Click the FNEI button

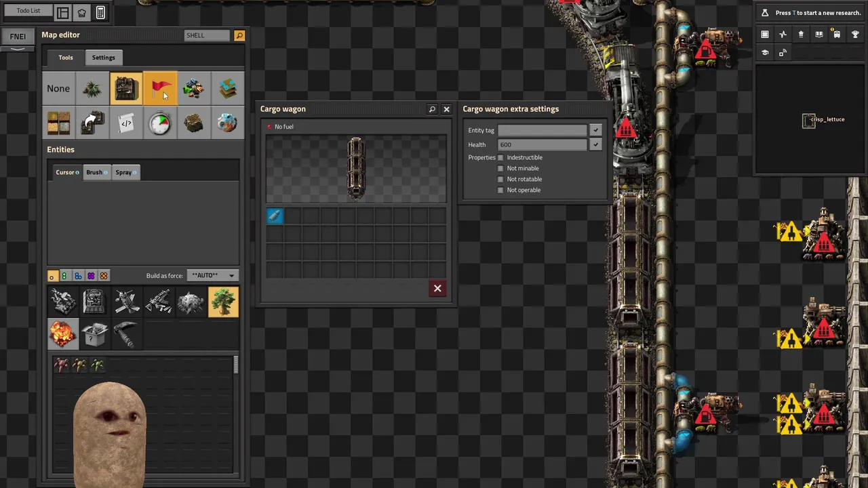[x=18, y=37]
